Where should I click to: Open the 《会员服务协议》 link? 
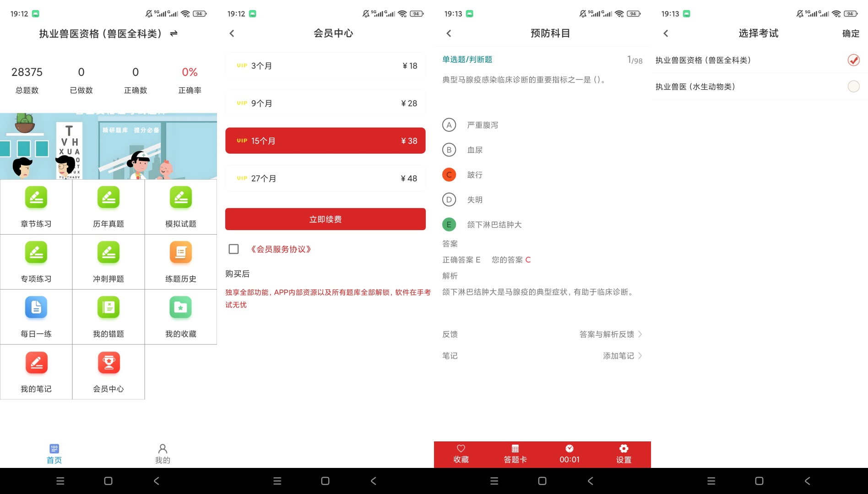(x=281, y=249)
